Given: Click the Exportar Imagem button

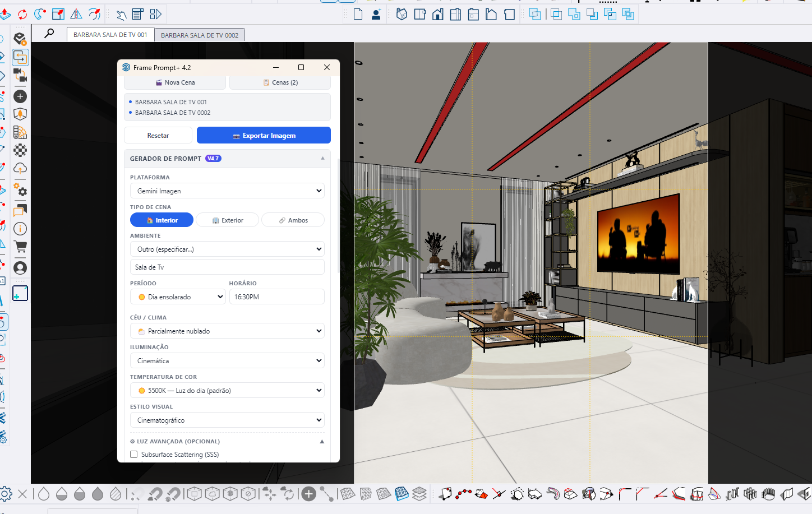Looking at the screenshot, I should point(264,135).
